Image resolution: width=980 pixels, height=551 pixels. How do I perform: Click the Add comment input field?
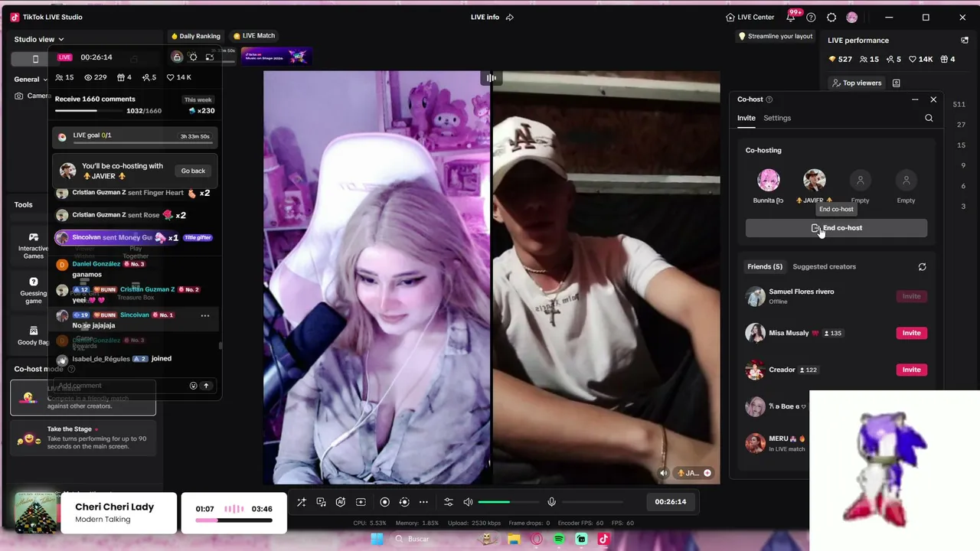pyautogui.click(x=121, y=386)
